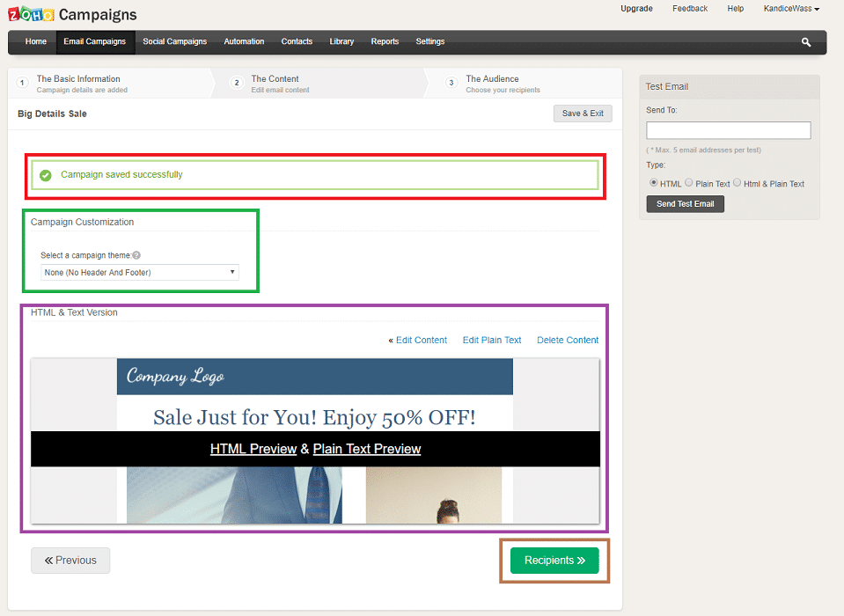
Task: Select the Plain Text radio button
Action: click(x=689, y=183)
